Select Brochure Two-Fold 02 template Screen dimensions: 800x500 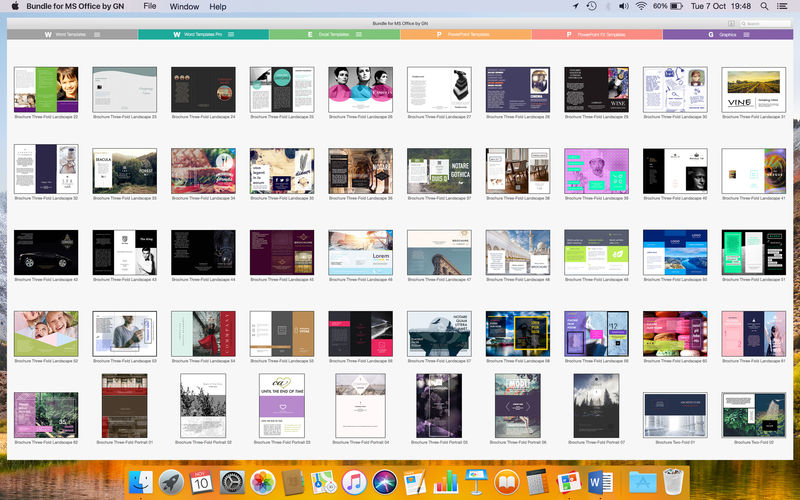754,415
